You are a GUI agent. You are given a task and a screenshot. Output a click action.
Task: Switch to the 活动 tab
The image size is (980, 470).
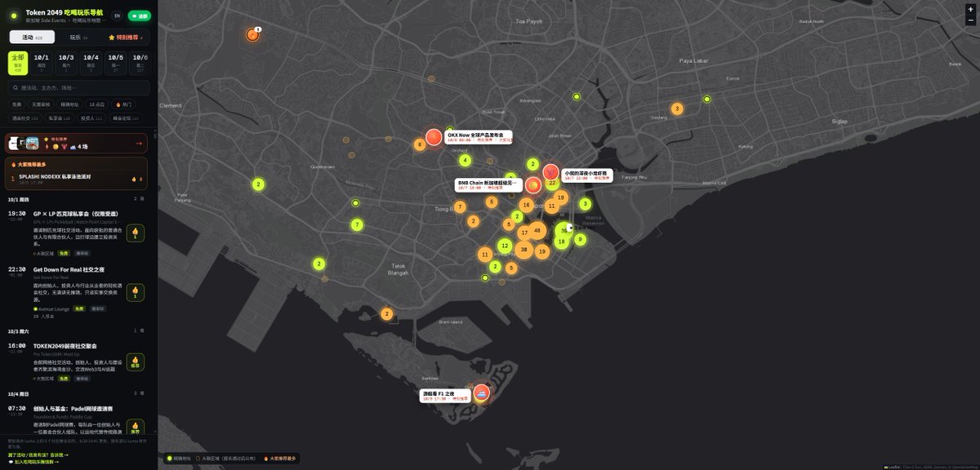(x=33, y=37)
